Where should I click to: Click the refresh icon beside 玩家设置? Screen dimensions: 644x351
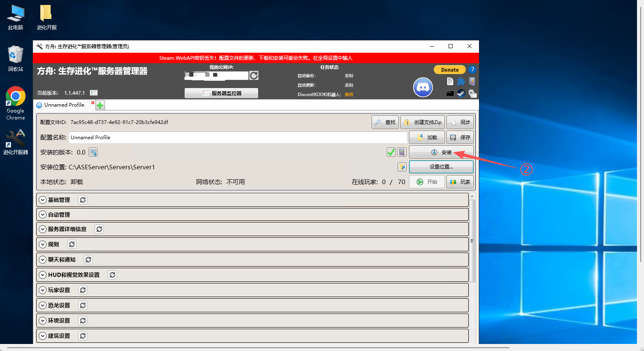[x=83, y=290]
